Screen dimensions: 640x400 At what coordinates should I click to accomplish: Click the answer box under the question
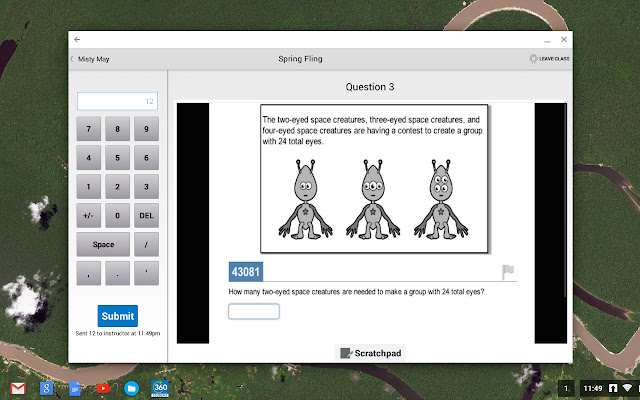click(254, 311)
